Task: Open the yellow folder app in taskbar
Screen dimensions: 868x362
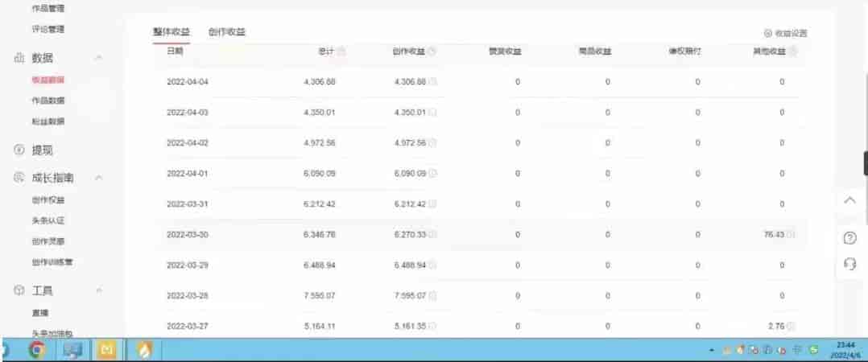Action: coord(106,350)
